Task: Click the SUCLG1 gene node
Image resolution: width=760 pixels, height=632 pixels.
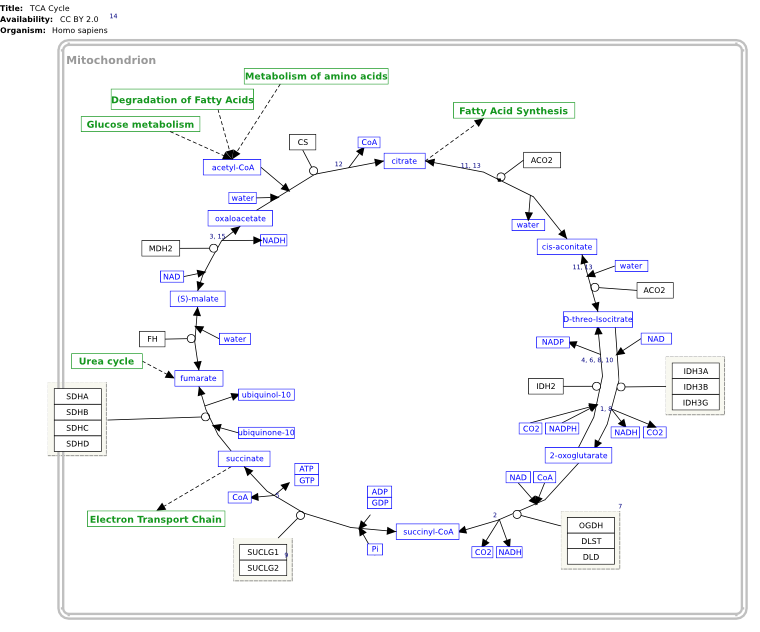Action: pos(263,552)
